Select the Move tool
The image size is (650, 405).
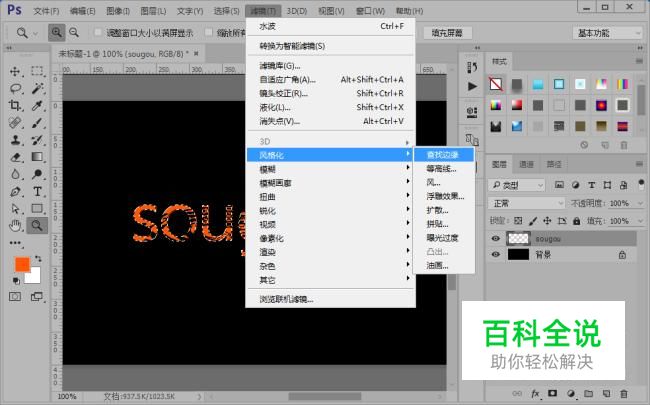point(15,71)
